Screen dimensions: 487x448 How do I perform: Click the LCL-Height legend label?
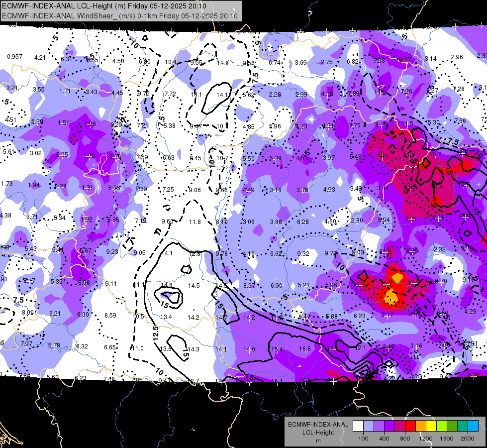pyautogui.click(x=318, y=433)
